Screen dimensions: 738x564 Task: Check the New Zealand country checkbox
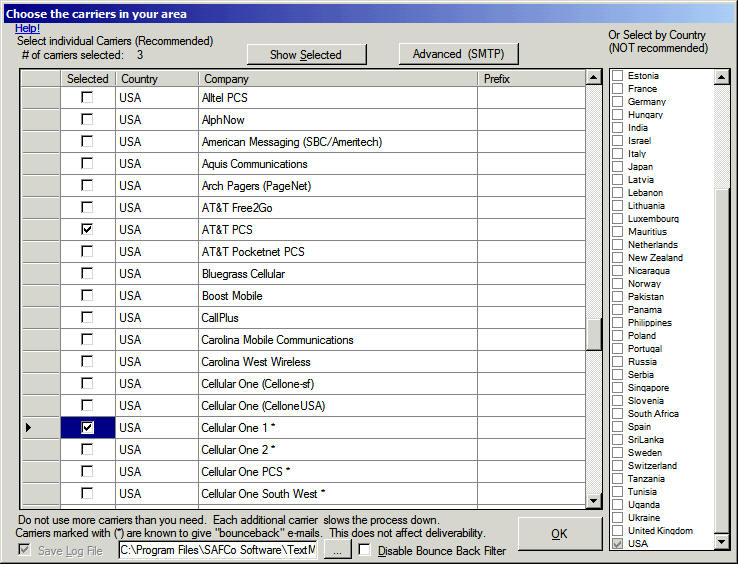[618, 258]
